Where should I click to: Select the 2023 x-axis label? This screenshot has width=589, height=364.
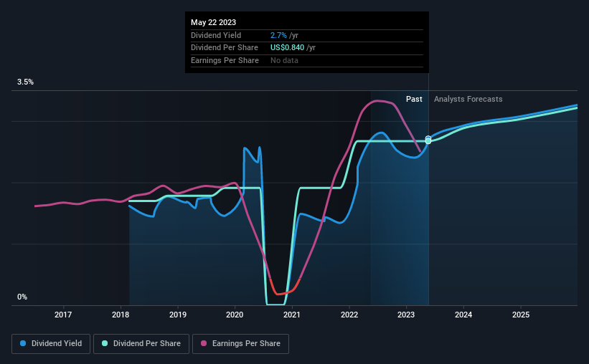[406, 315]
